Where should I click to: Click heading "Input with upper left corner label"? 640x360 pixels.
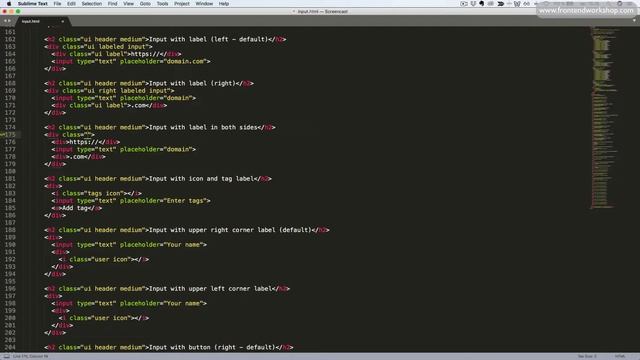click(210, 289)
